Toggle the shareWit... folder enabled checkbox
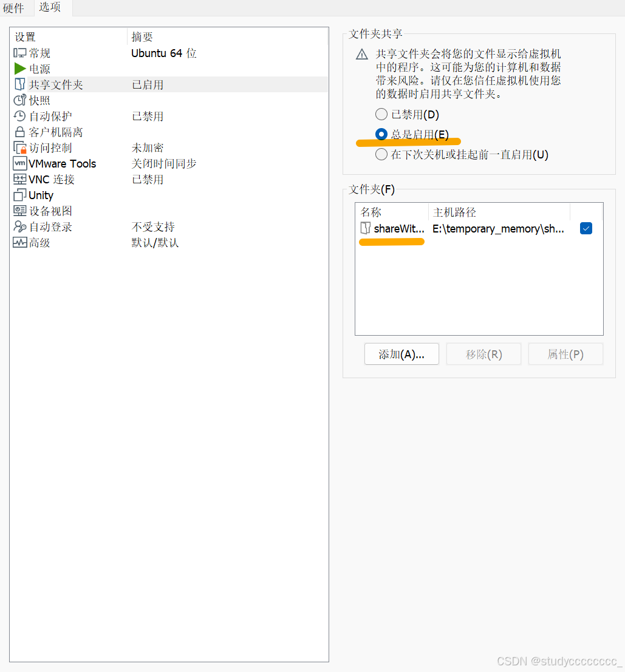Screen dimensions: 625x672 coord(586,228)
